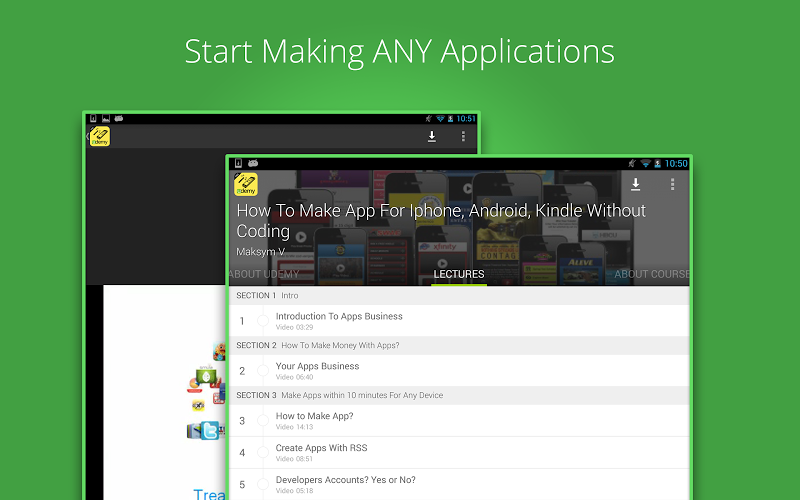Mark lecture 5 Developers Accounts circle
Viewport: 800px width, 500px height.
point(263,484)
